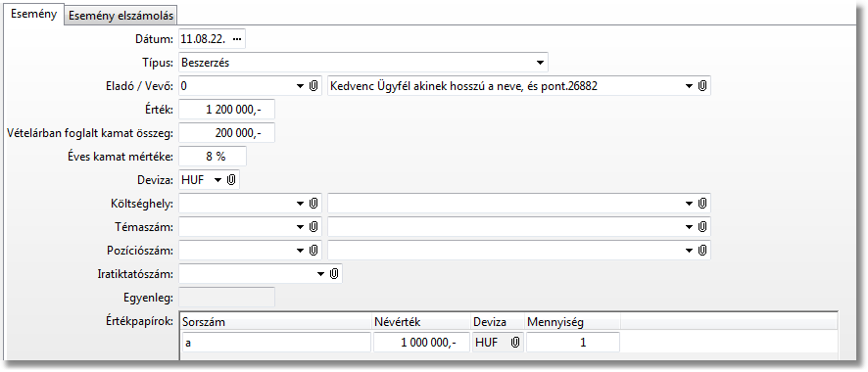Click the Sorszám column header
This screenshot has height=372, width=868.
click(275, 321)
